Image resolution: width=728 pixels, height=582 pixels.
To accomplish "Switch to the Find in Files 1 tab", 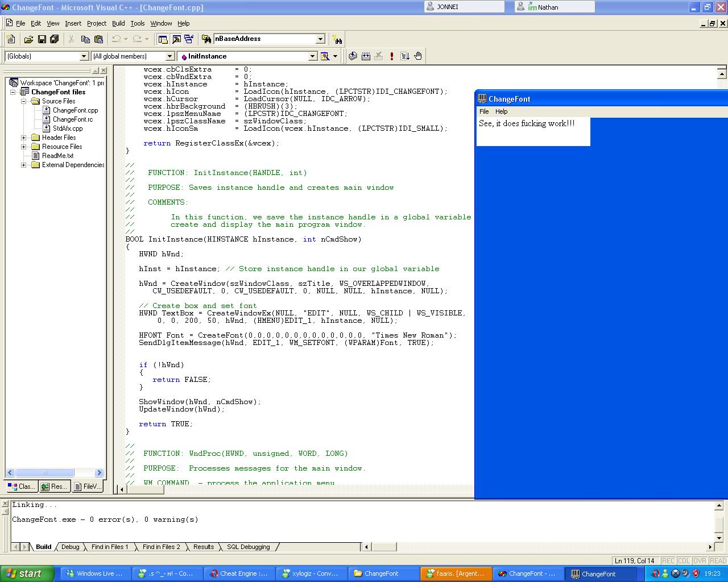I will (x=109, y=547).
